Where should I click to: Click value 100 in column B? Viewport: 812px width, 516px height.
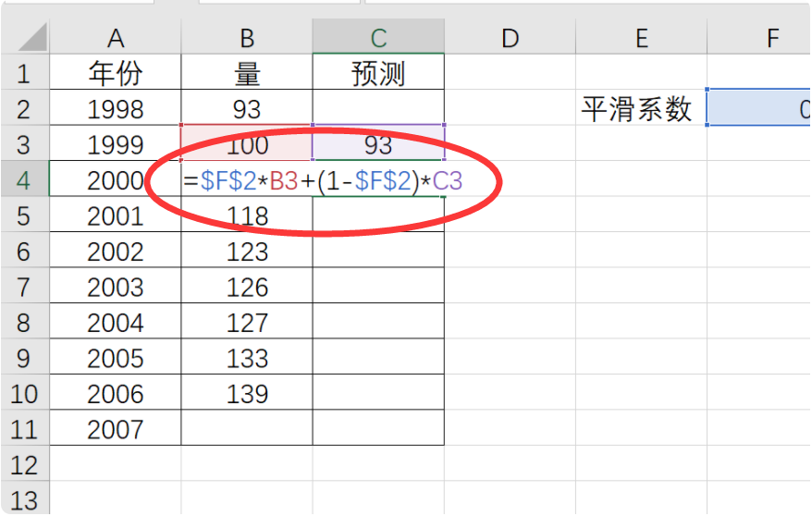click(x=247, y=143)
